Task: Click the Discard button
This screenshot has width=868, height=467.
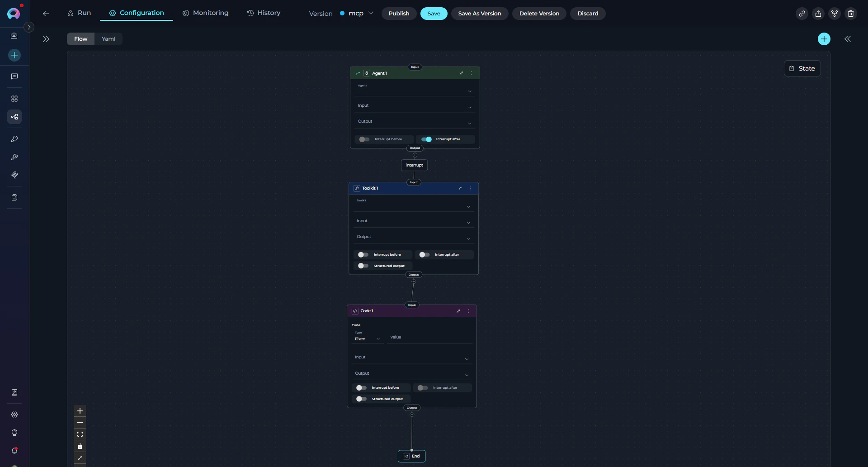Action: [588, 14]
